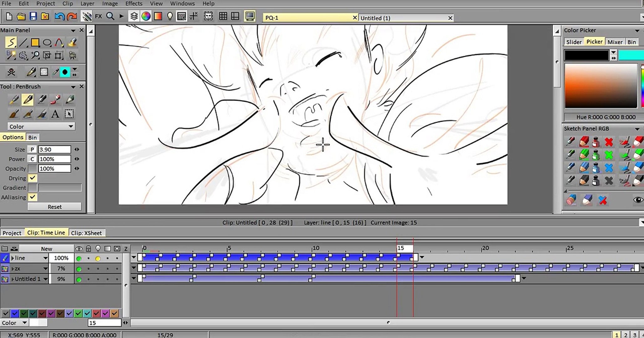This screenshot has height=338, width=644.
Task: Switch to the Clip: XSheet tab
Action: click(86, 233)
